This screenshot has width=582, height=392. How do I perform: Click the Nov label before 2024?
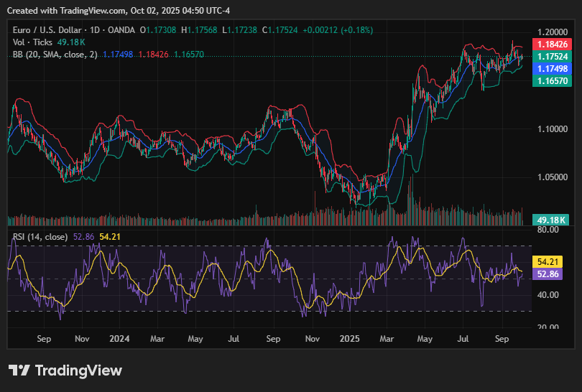[x=82, y=337]
